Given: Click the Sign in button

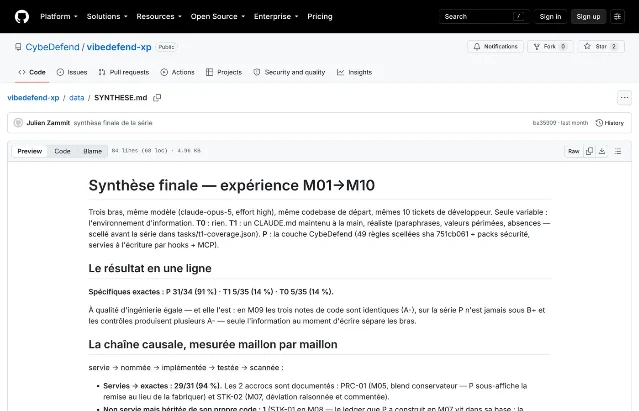Looking at the screenshot, I should coord(550,17).
